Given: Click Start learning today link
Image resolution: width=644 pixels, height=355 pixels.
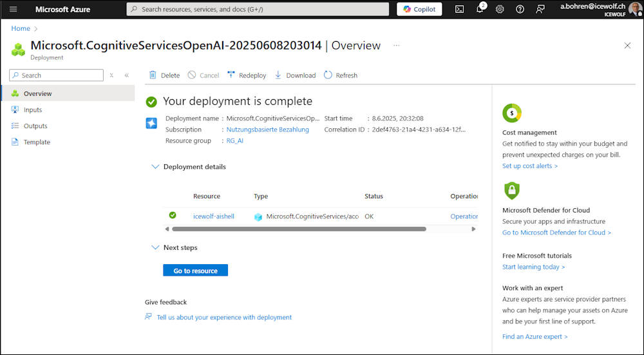Looking at the screenshot, I should pos(533,267).
